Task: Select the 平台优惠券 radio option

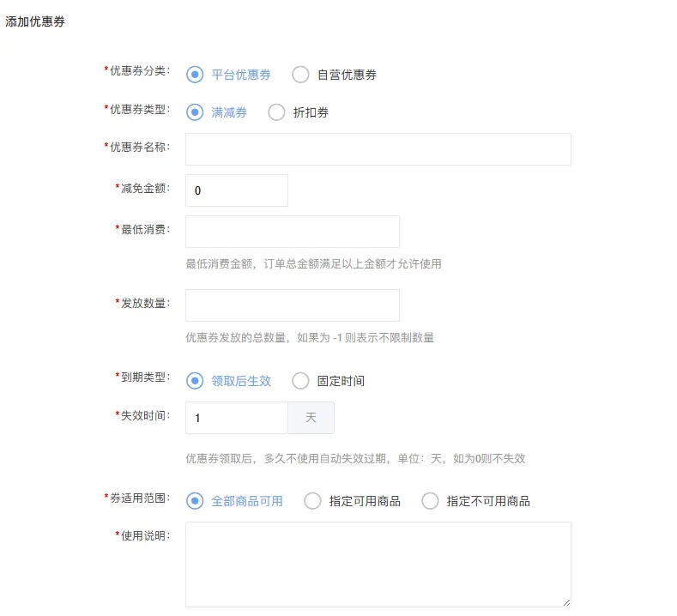Action: tap(195, 75)
